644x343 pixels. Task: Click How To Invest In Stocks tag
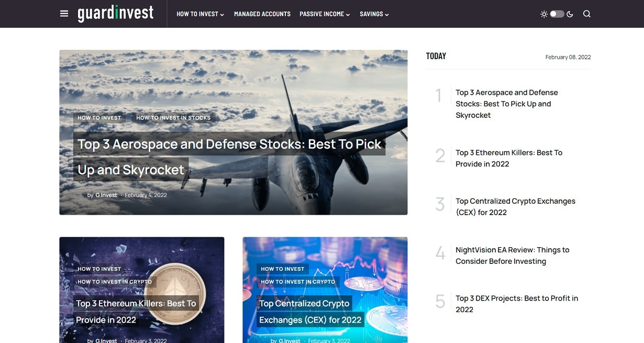click(173, 118)
